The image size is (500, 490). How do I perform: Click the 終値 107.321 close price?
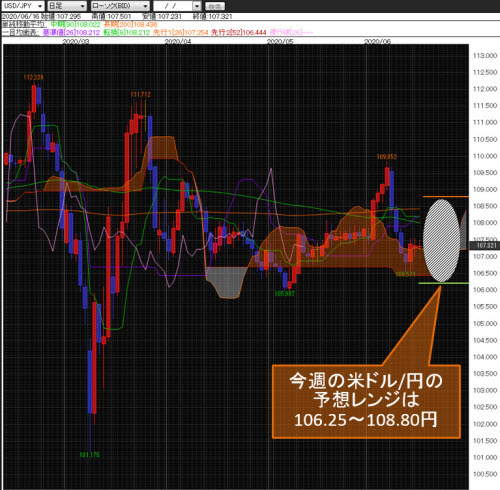point(212,16)
